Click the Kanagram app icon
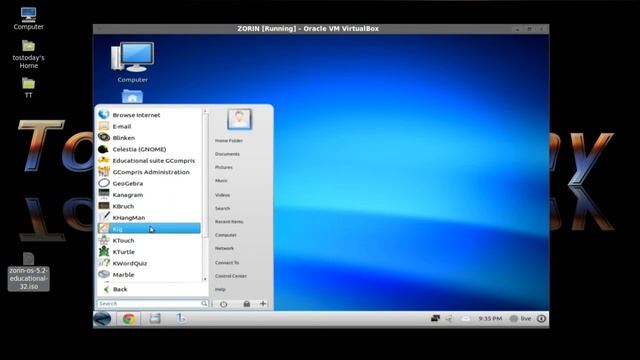The width and height of the screenshot is (640, 360). click(104, 195)
